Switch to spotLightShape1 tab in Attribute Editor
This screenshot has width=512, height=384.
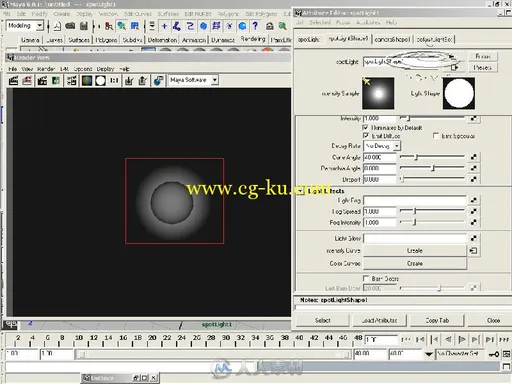click(348, 39)
